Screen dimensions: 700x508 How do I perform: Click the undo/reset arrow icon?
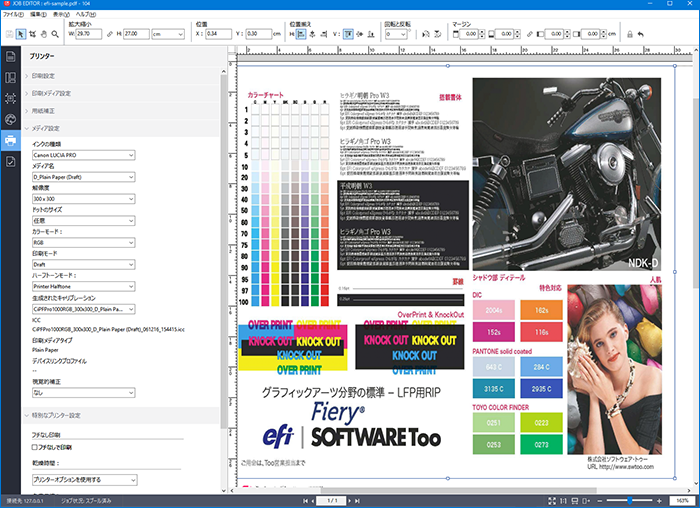coord(641,34)
